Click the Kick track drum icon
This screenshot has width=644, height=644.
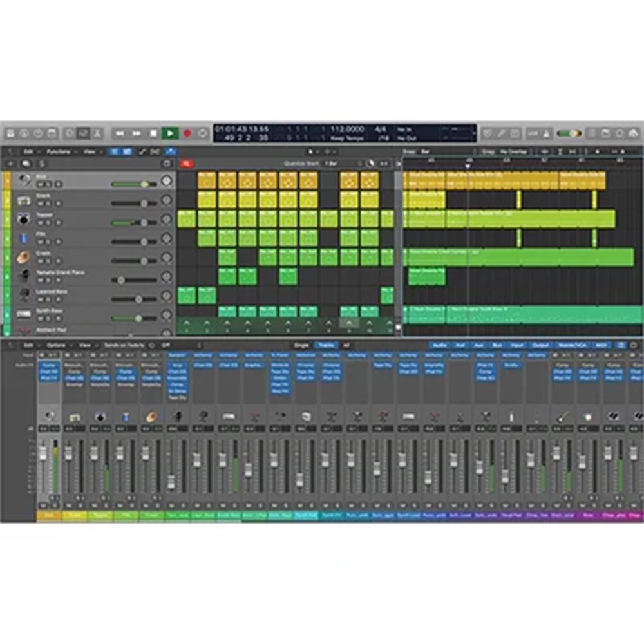tap(24, 180)
